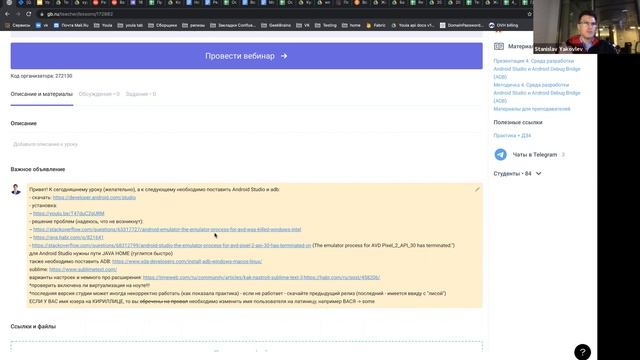Open the 'GeekBrains' bookmarks folder
Image resolution: width=640 pixels, height=360 pixels.
[276, 25]
